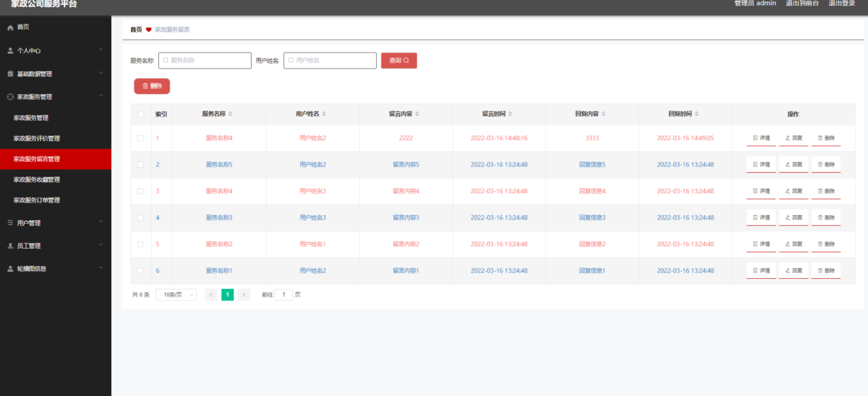The image size is (868, 396).
Task: Expand 用户管理 using its chevron
Action: [x=101, y=222]
